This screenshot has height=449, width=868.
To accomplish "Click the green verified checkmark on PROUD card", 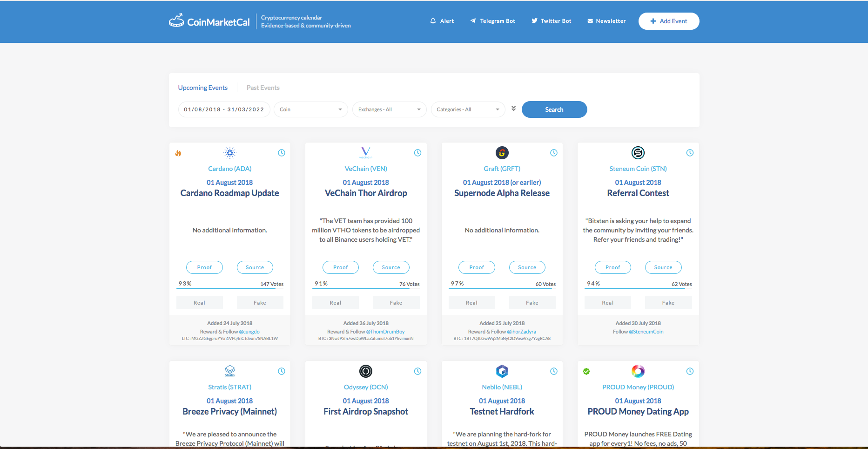I will [586, 371].
